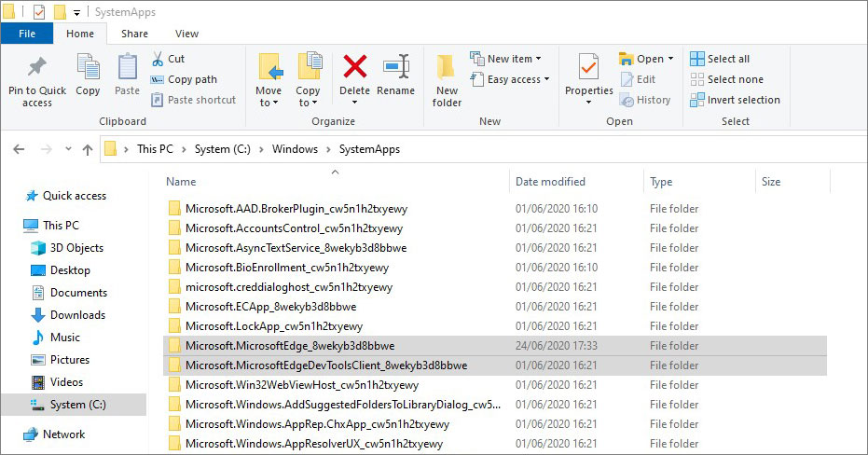The height and width of the screenshot is (455, 868).
Task: Switch to the View ribbon tab
Action: point(186,34)
